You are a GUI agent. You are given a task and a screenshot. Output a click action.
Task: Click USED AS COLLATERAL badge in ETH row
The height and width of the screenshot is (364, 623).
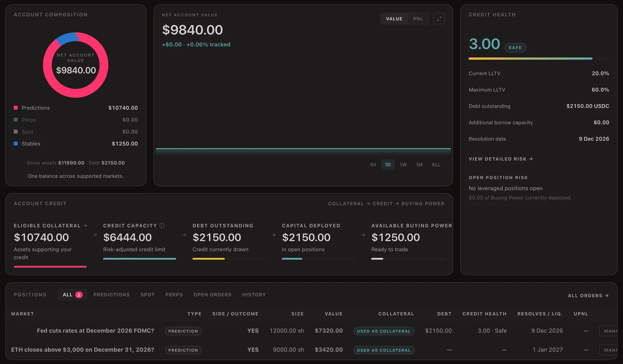tap(384, 350)
